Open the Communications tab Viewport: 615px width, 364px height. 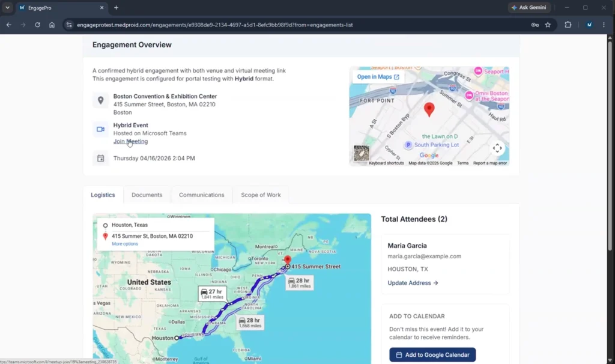point(202,195)
